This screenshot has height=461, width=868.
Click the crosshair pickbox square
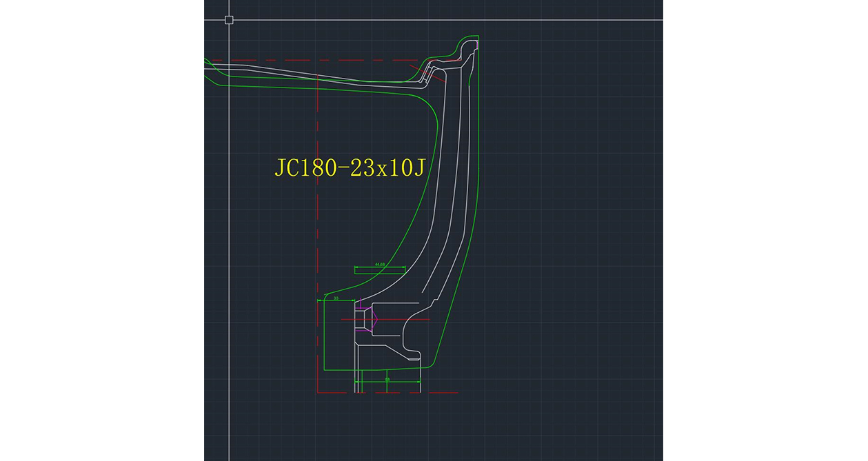point(229,20)
